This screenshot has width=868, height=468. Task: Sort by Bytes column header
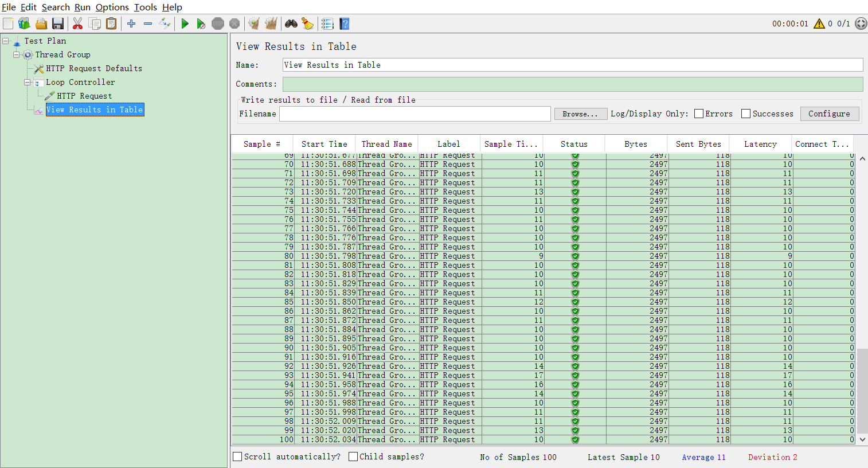[x=636, y=144]
